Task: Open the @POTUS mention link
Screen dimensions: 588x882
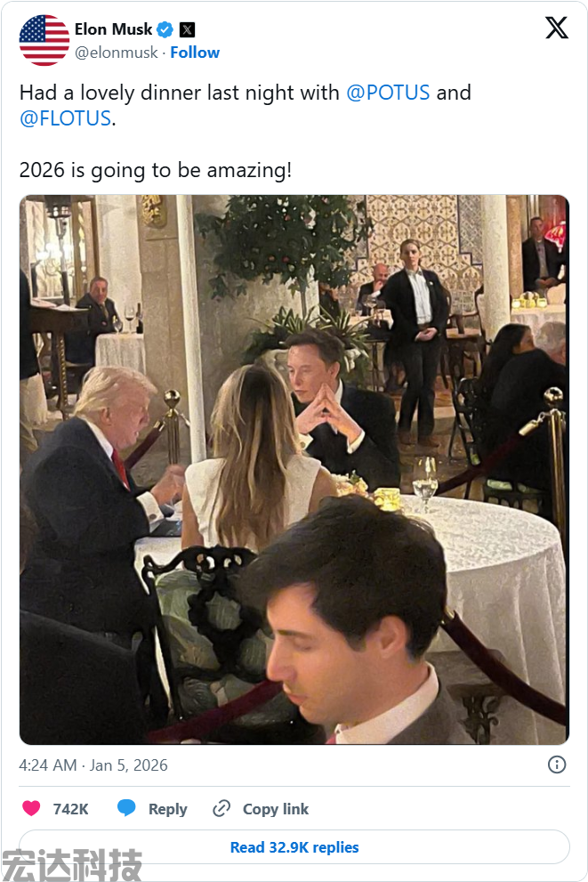Action: (388, 93)
